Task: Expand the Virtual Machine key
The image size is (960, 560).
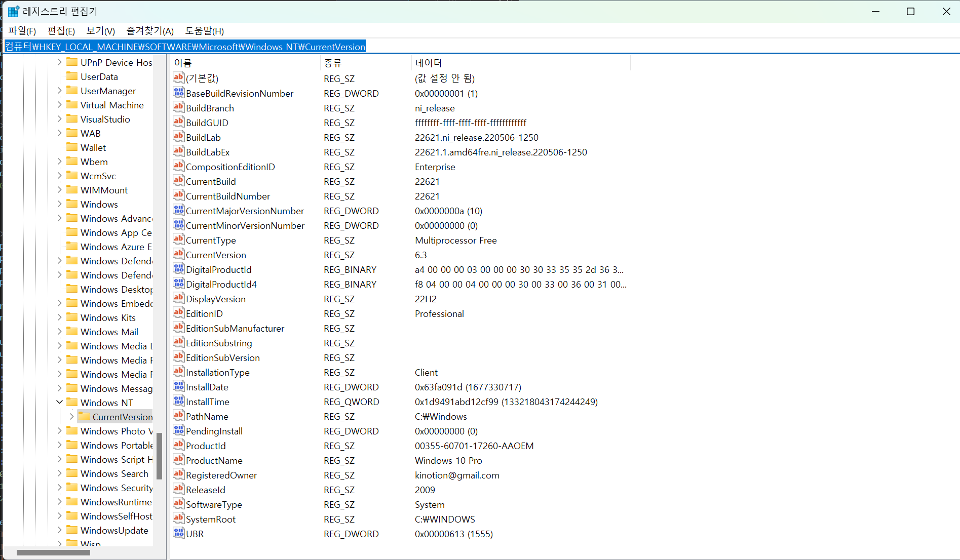Action: coord(59,104)
